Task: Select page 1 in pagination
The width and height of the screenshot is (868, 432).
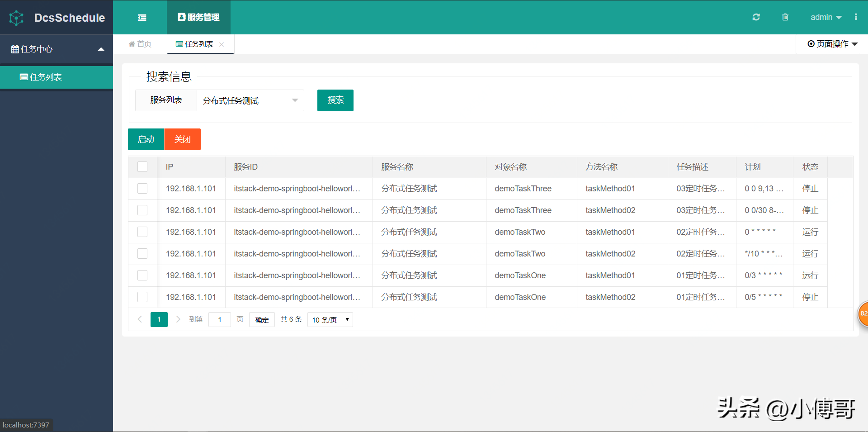Action: pyautogui.click(x=159, y=319)
